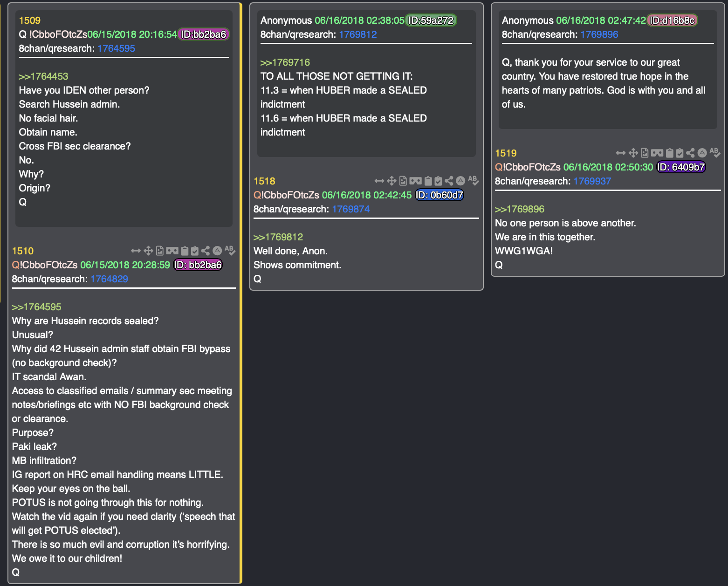Click the share icon on post 1519
The width and height of the screenshot is (728, 586).
[690, 153]
